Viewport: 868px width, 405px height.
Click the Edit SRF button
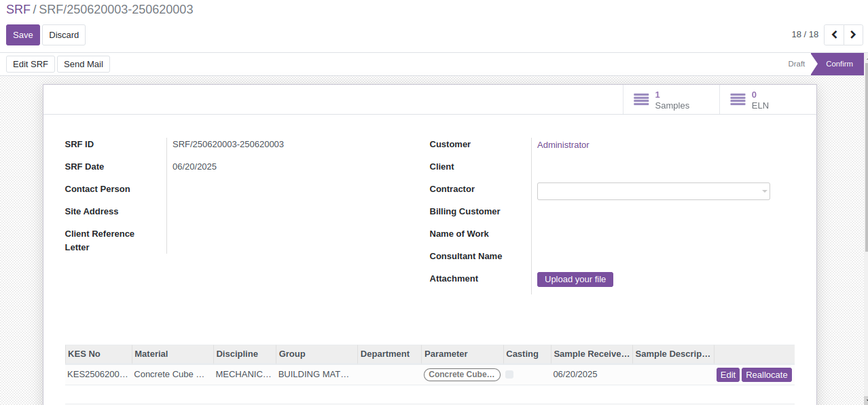31,64
